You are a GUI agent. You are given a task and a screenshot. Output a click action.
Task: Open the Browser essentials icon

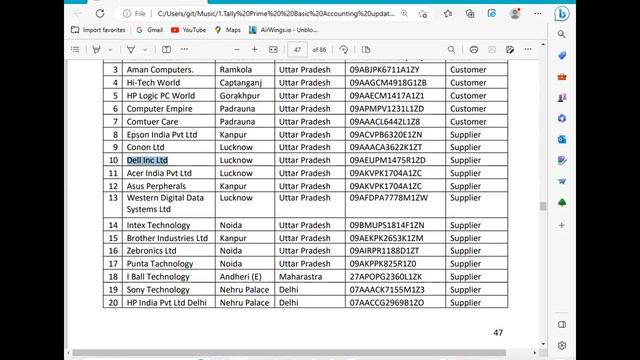coord(492,13)
